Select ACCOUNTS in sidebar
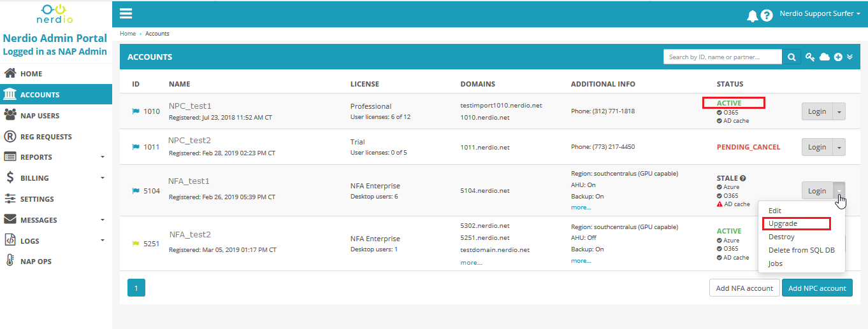This screenshot has height=329, width=868. 56,95
